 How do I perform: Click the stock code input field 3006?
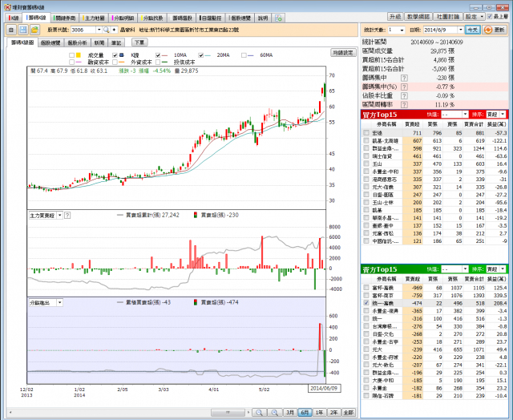(x=83, y=30)
